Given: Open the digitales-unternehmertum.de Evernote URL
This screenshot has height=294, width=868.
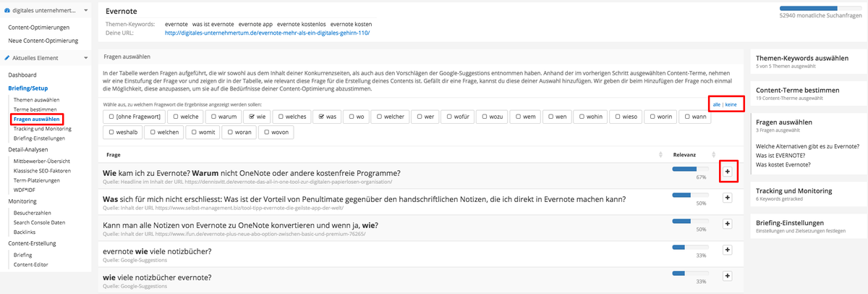Looking at the screenshot, I should click(267, 33).
